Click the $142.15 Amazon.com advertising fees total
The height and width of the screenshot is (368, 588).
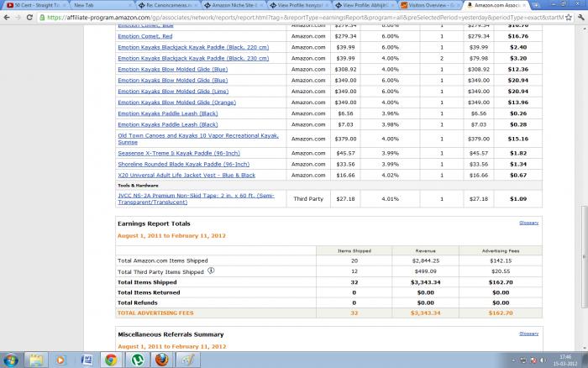point(501,260)
